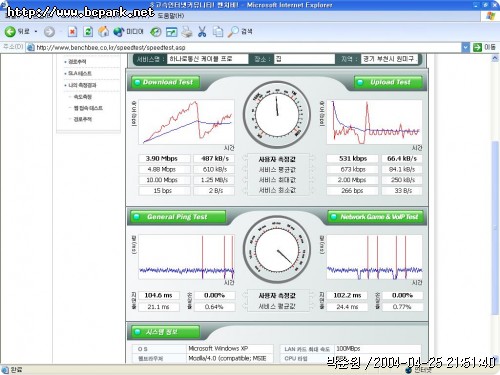Select the 21.1 ms average latency value
This screenshot has width=500, height=375.
(159, 307)
